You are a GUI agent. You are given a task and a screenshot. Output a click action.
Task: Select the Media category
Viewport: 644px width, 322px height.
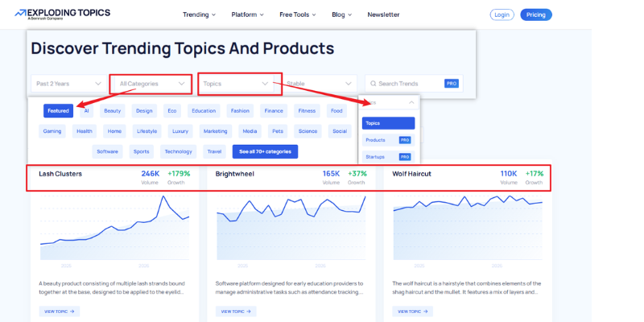pyautogui.click(x=250, y=131)
